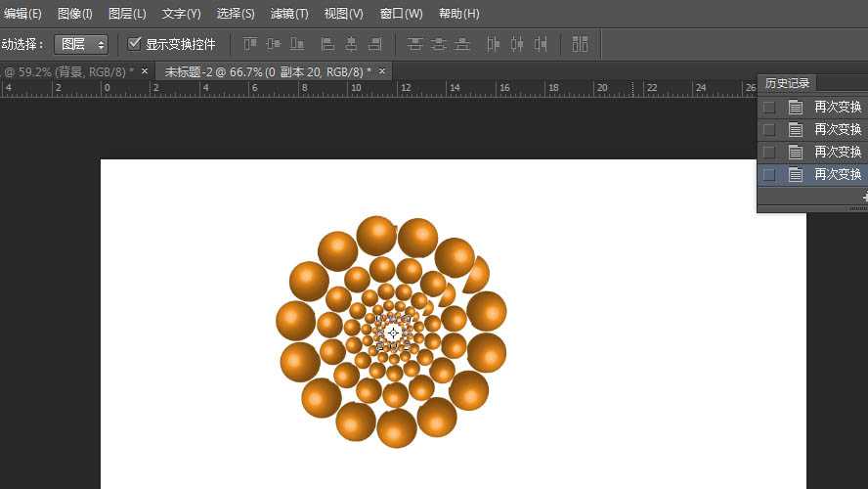The height and width of the screenshot is (489, 868).
Task: Click the align top edges icon
Action: (250, 44)
